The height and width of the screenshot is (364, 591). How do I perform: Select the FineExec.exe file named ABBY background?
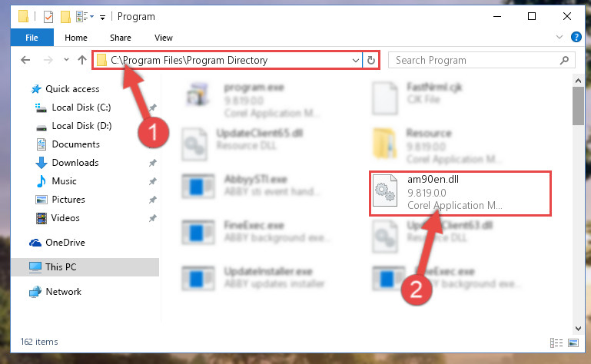(x=256, y=231)
